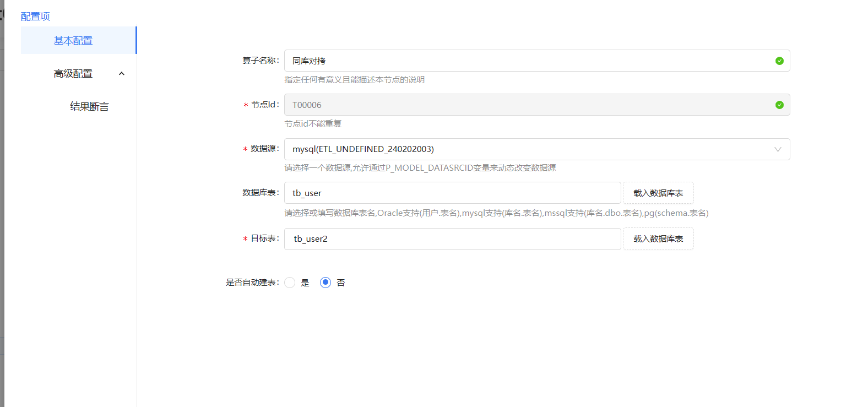
Task: Click the green checkmark in 算子名称 field
Action: (x=779, y=61)
